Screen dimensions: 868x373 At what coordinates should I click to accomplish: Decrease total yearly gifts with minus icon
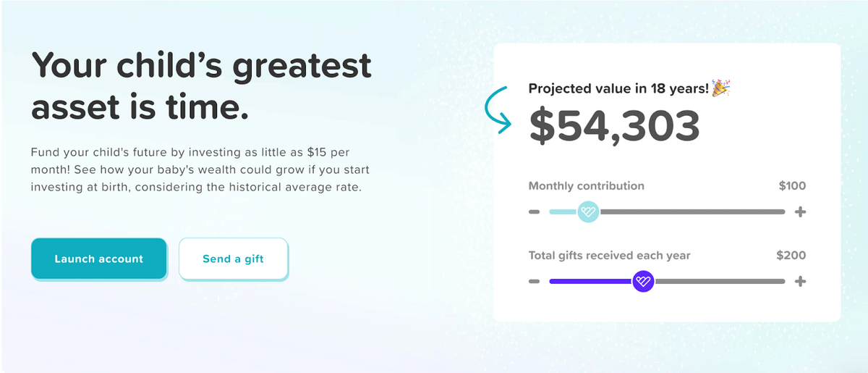535,282
